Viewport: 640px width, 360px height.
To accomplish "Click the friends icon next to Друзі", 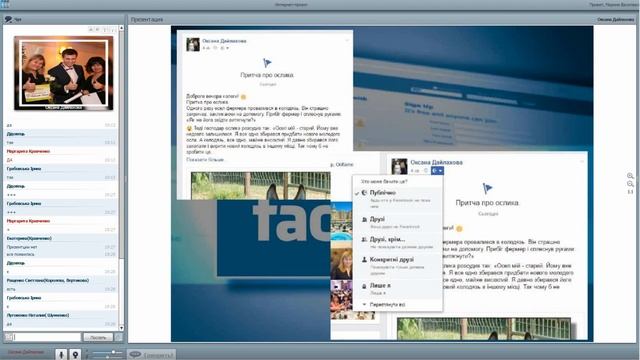I will coord(364,220).
